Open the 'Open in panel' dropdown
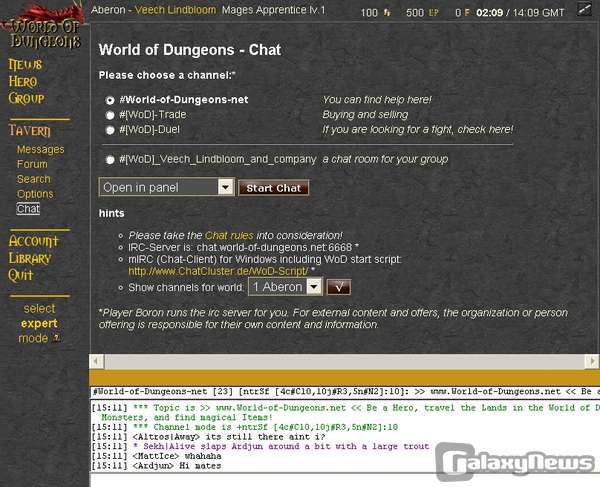The image size is (600, 487). click(166, 187)
